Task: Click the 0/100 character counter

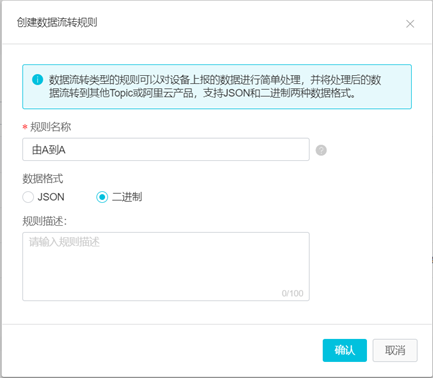Action: pos(292,293)
